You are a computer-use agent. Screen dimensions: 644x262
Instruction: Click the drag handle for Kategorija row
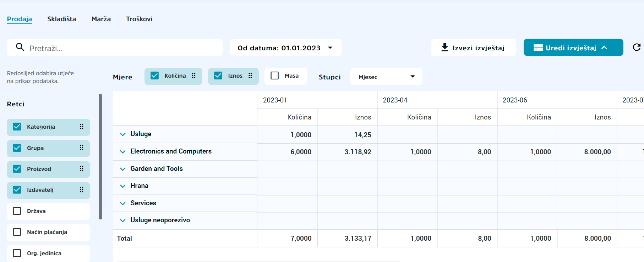pyautogui.click(x=81, y=127)
